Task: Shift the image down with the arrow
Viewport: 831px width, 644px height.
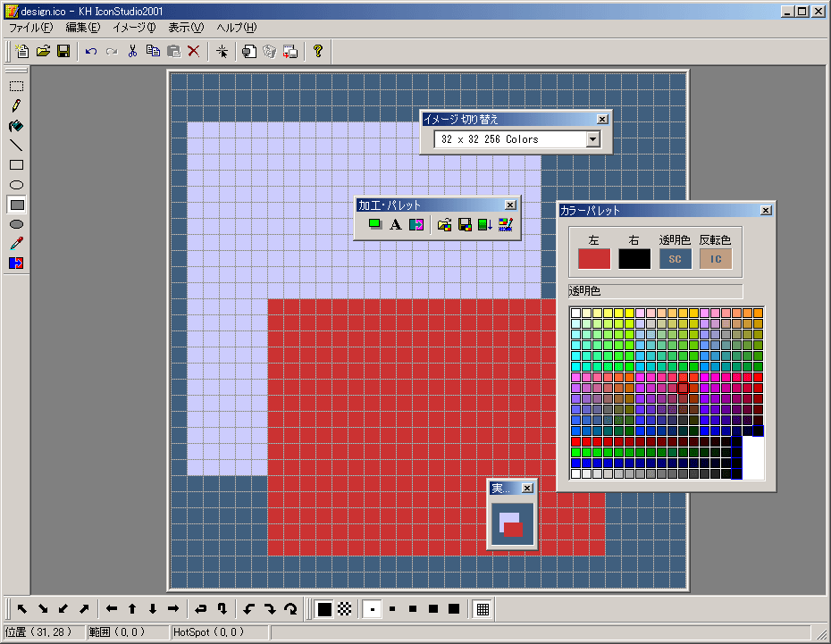Action: 153,609
